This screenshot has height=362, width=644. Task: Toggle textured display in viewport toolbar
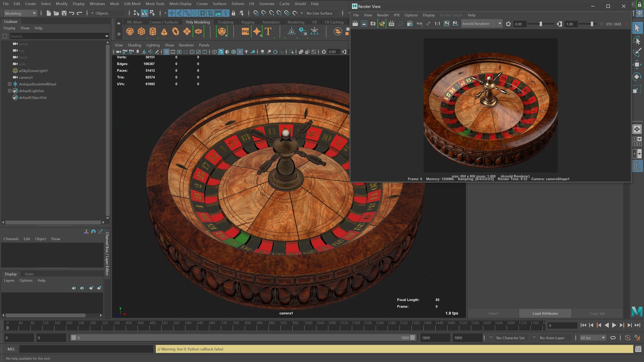pyautogui.click(x=240, y=52)
